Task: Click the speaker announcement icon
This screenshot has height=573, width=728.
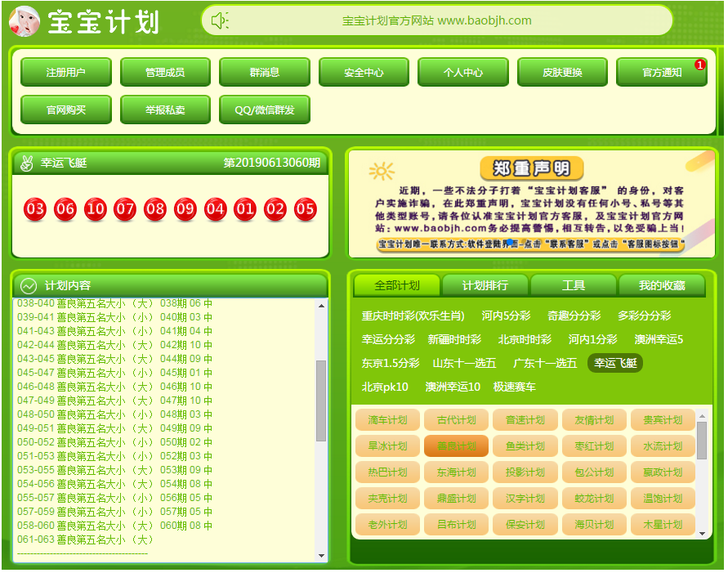Action: click(220, 21)
